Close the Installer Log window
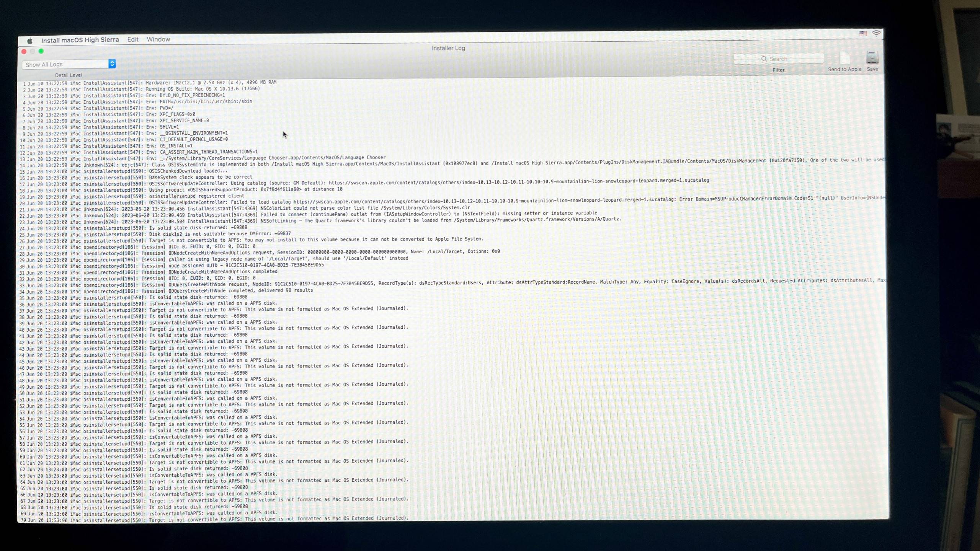This screenshot has height=551, width=980. click(x=24, y=51)
